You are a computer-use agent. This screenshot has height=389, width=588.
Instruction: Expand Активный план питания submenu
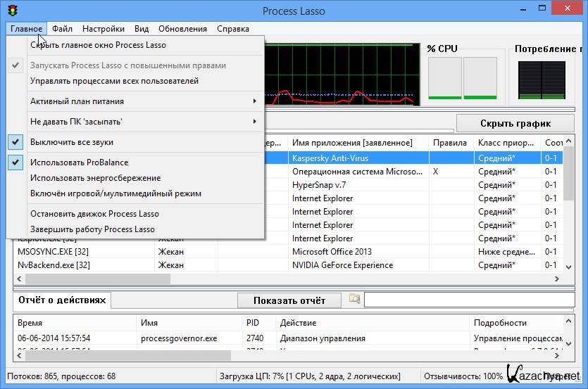[x=141, y=101]
